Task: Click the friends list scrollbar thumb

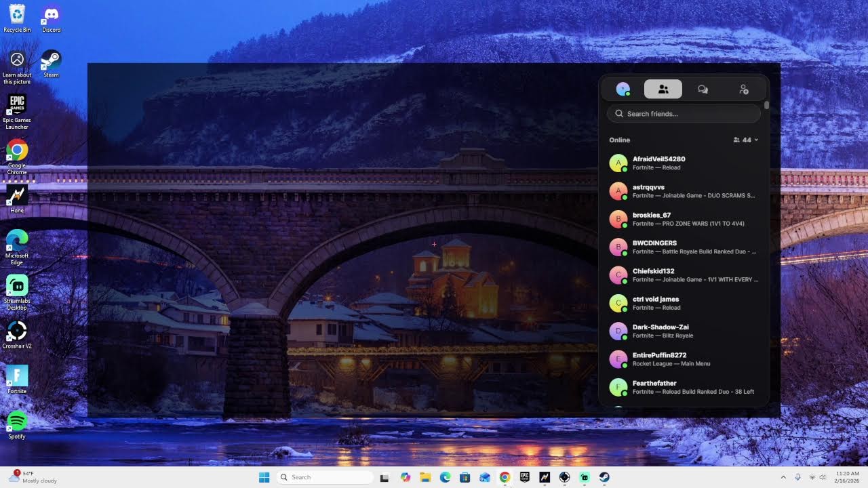Action: [x=766, y=105]
